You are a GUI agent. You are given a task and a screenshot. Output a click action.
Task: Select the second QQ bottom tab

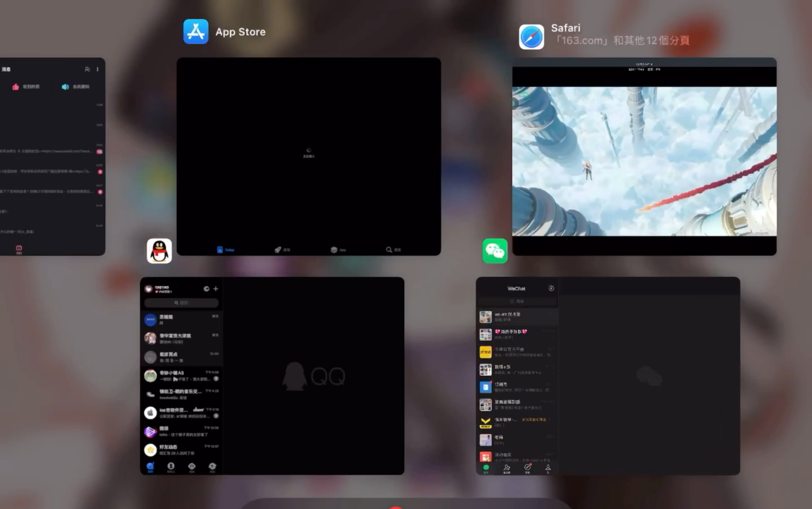[x=171, y=467]
